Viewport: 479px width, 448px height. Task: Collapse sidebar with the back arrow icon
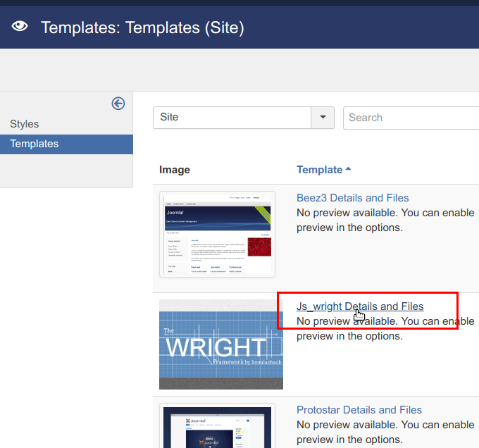118,104
